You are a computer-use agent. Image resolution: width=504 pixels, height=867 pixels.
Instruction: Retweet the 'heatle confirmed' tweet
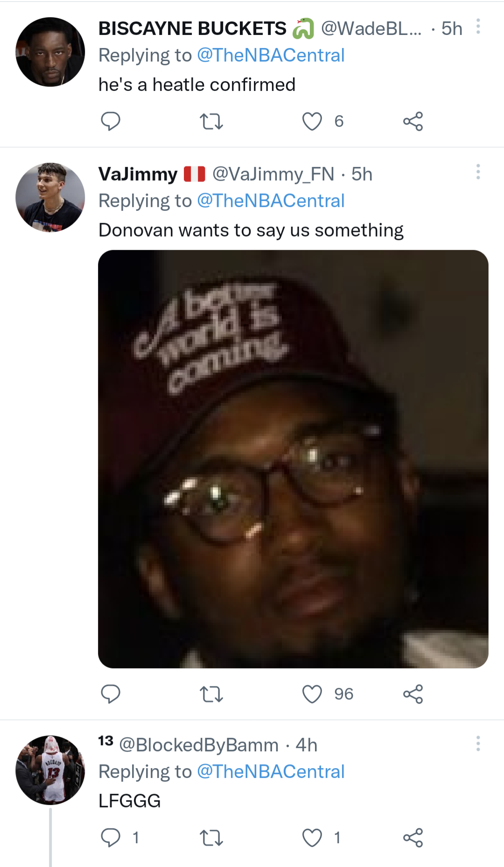[x=211, y=122]
